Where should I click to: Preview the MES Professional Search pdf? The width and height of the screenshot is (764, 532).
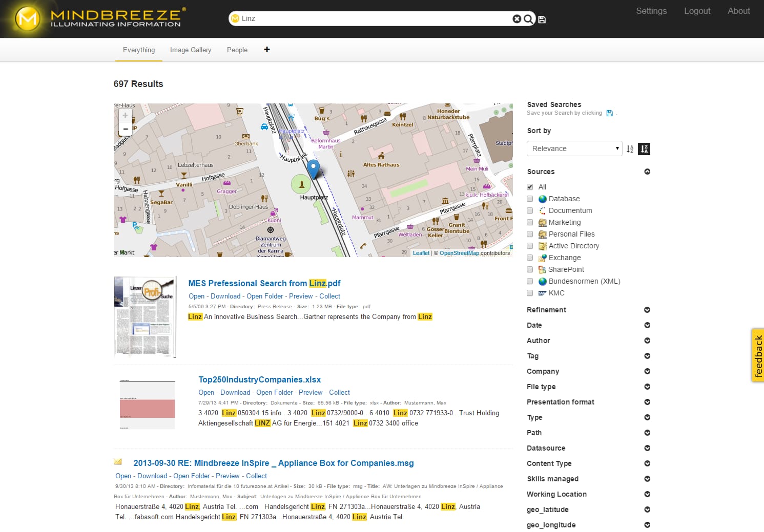coord(301,296)
